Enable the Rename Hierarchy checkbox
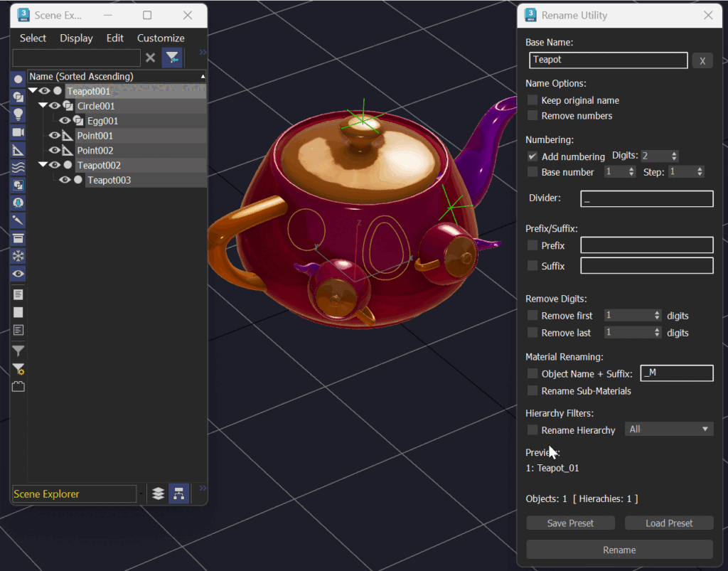This screenshot has height=571, width=728. coord(532,430)
